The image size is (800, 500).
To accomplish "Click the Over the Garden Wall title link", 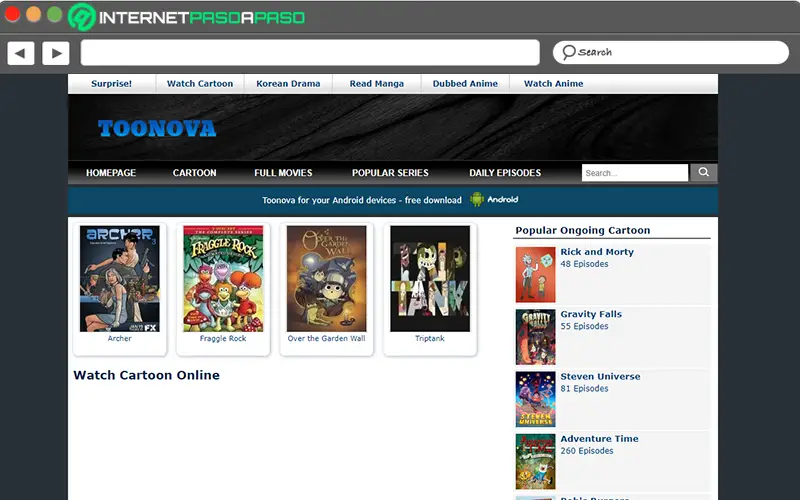I will tap(327, 338).
